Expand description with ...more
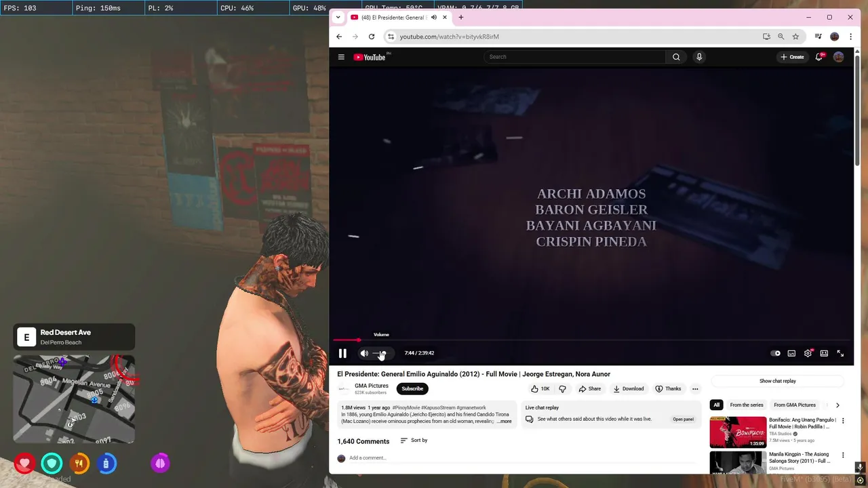Image resolution: width=868 pixels, height=488 pixels. tap(504, 421)
